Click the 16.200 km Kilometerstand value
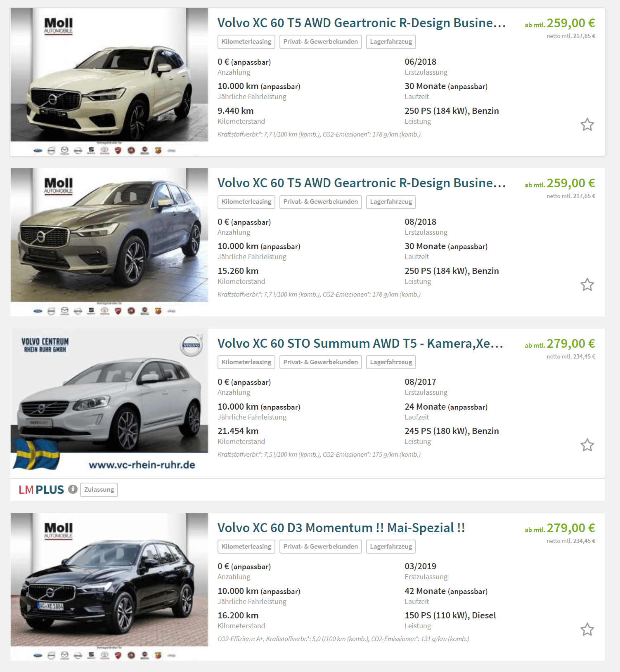The height and width of the screenshot is (672, 620). point(238,615)
